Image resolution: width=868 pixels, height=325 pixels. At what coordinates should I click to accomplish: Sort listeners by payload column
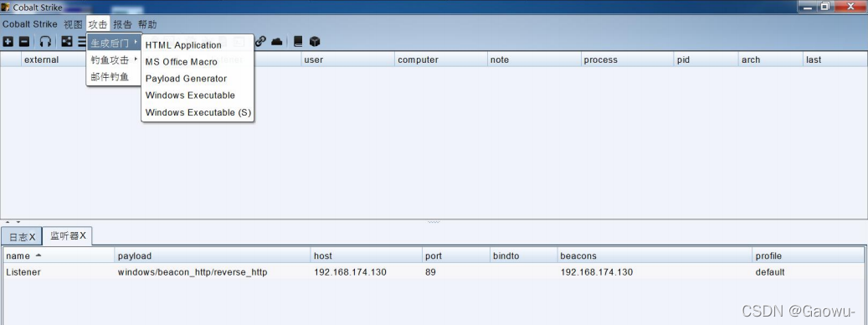pyautogui.click(x=213, y=255)
